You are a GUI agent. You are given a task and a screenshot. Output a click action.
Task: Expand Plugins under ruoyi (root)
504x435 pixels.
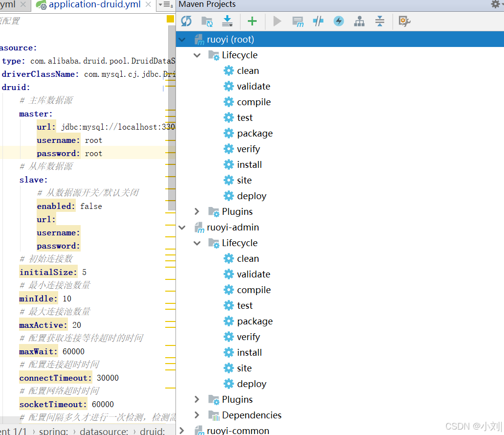point(197,212)
